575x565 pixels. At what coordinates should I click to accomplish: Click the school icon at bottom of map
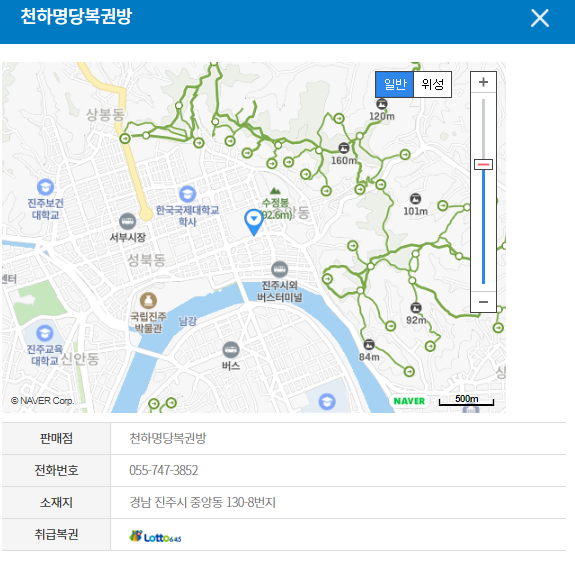click(327, 401)
